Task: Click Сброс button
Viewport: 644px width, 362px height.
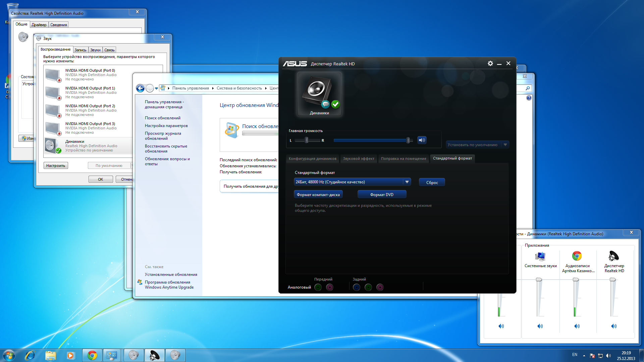Action: point(432,182)
